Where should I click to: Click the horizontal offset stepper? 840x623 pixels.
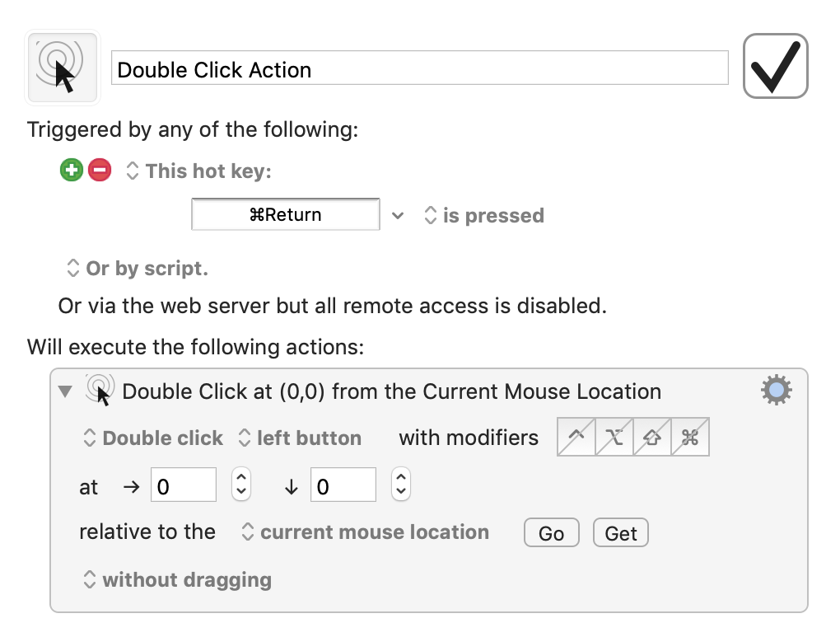pyautogui.click(x=240, y=485)
